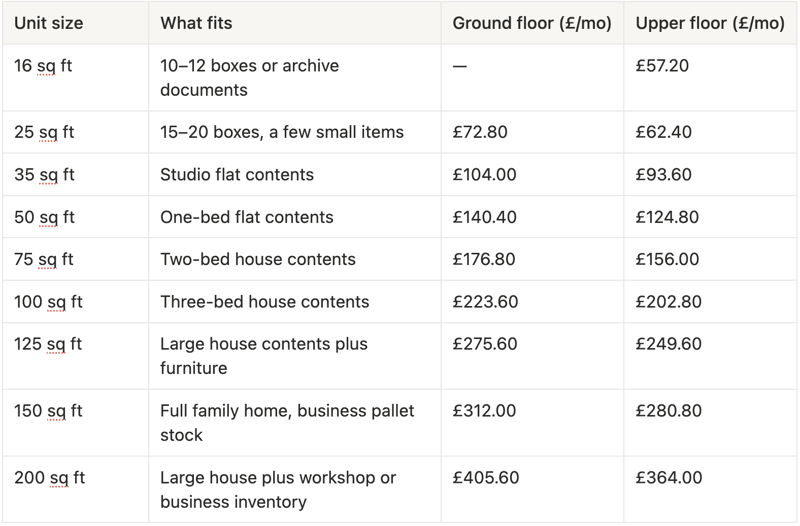Click the £124.80 upper floor price
Screen dimensions: 800x526
pos(667,217)
